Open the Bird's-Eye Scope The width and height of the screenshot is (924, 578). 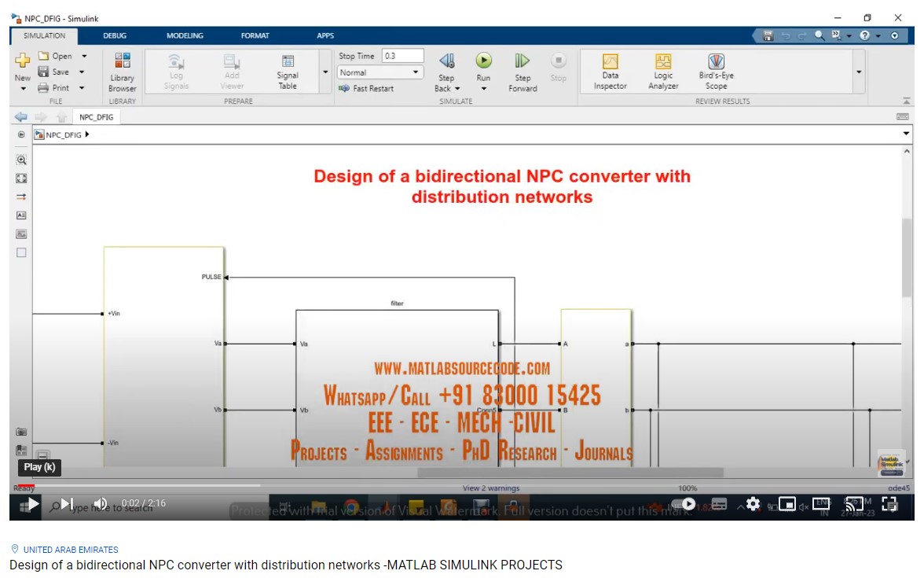pos(716,72)
